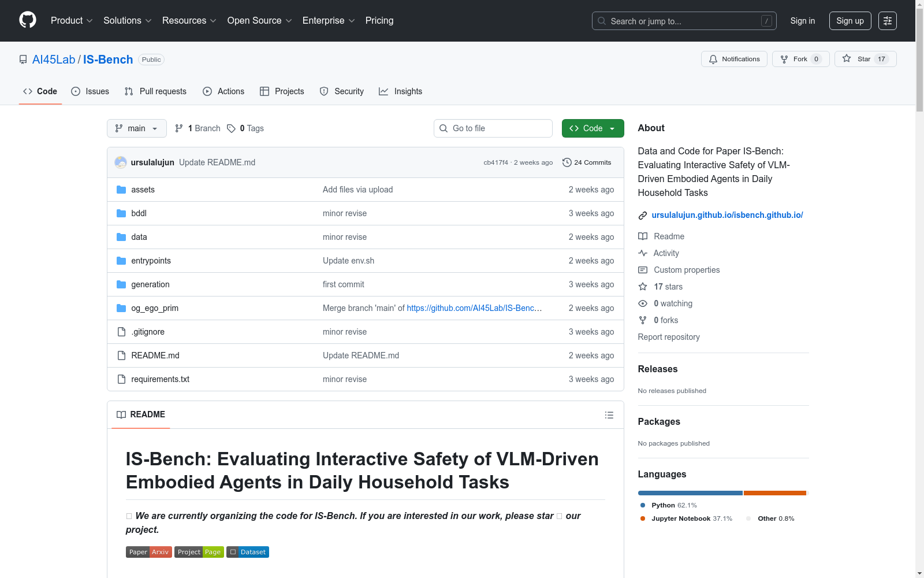The width and height of the screenshot is (924, 578).
Task: Open the AI45Lab organization link
Action: (54, 60)
